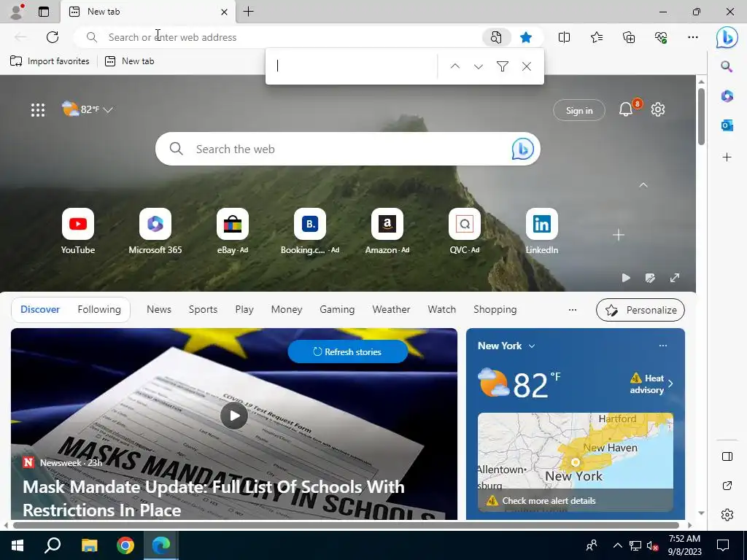This screenshot has height=560, width=747.
Task: Open the Microsoft 365 quick link
Action: coord(155,231)
